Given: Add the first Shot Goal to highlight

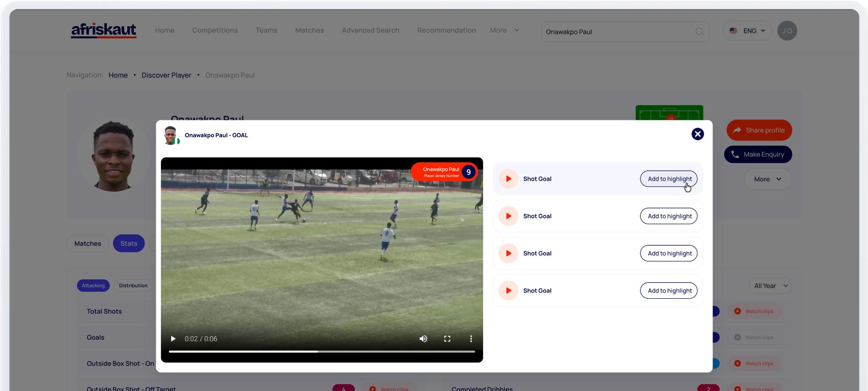Looking at the screenshot, I should pos(668,178).
